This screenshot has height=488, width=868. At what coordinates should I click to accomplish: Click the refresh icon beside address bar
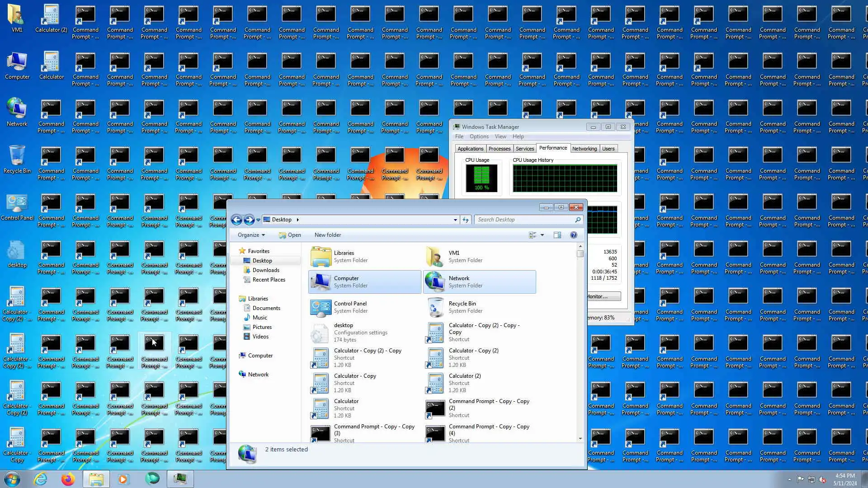[x=466, y=220]
